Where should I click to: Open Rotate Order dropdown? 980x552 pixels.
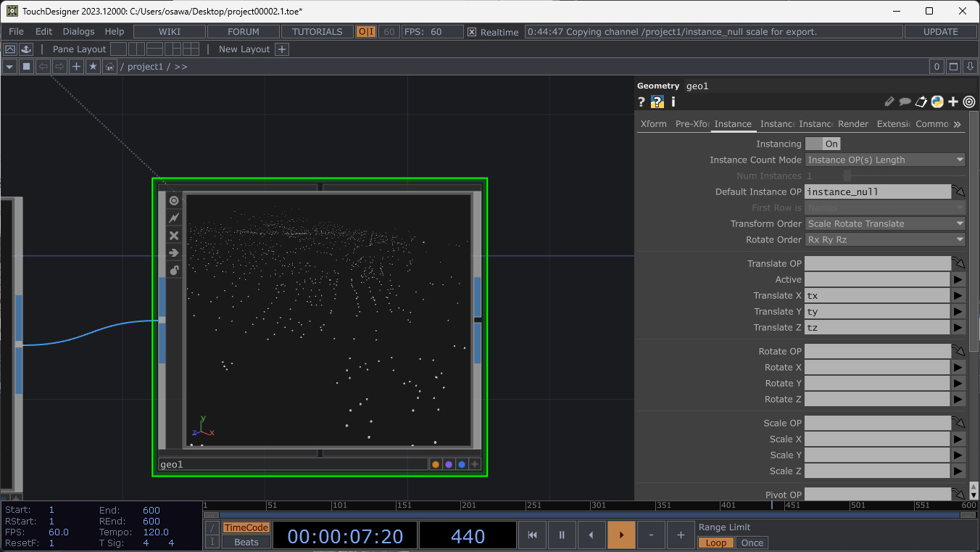coord(885,239)
